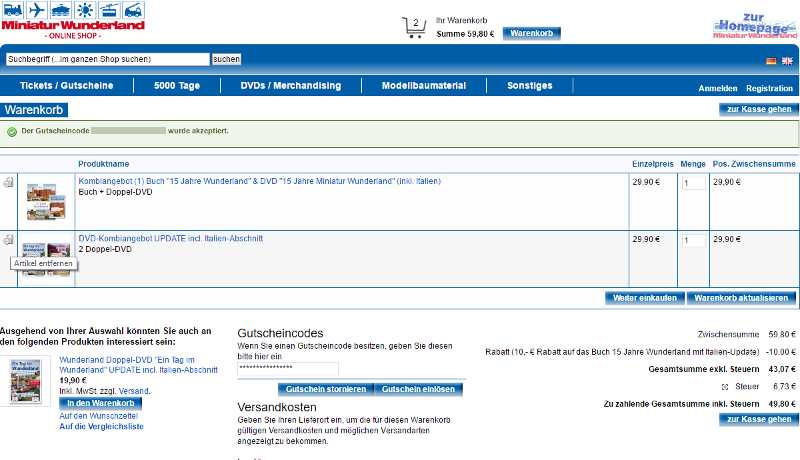The width and height of the screenshot is (800, 460).
Task: Focus the shop search text field
Action: point(107,59)
